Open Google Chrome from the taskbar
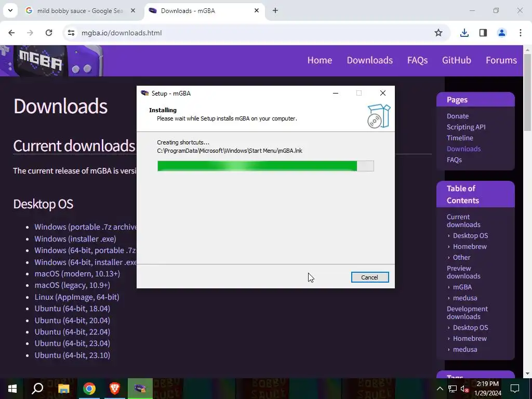 pos(89,389)
